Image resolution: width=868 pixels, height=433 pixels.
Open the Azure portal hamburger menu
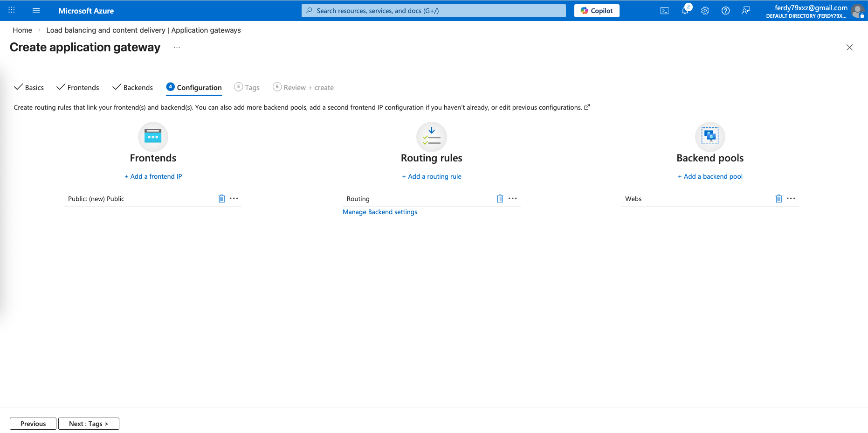pyautogui.click(x=36, y=11)
